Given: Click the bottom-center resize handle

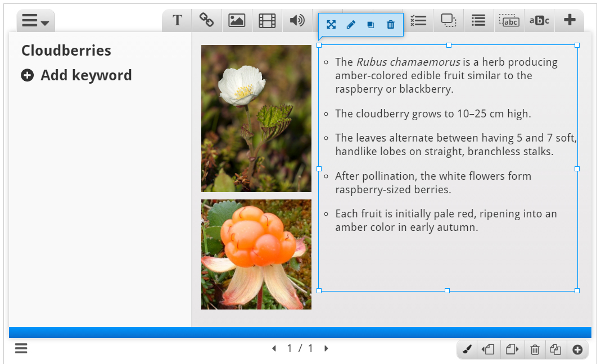Looking at the screenshot, I should coord(448,291).
